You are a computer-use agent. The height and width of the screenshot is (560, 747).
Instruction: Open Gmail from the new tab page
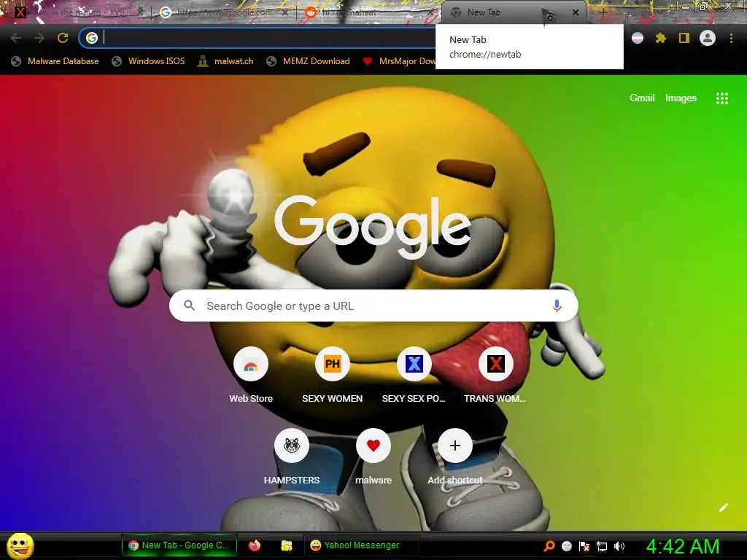tap(642, 98)
